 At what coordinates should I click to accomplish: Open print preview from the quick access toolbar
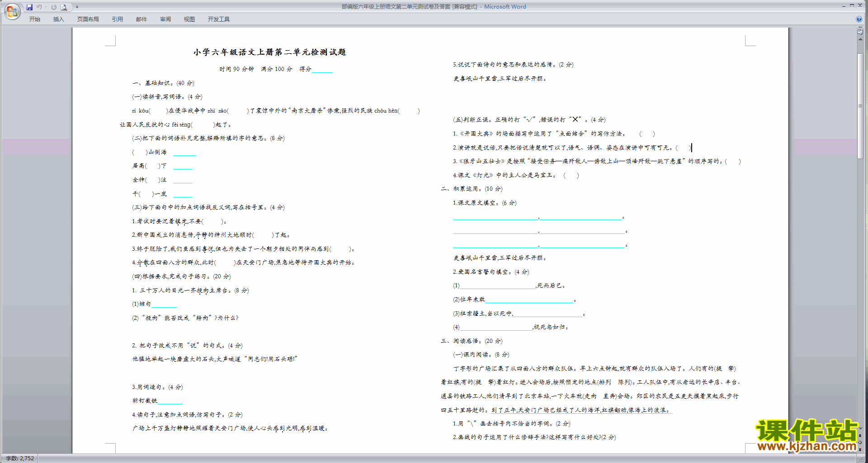(64, 7)
